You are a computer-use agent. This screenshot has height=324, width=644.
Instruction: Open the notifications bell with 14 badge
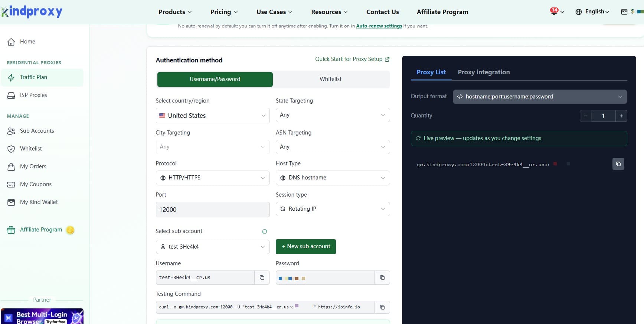point(554,12)
